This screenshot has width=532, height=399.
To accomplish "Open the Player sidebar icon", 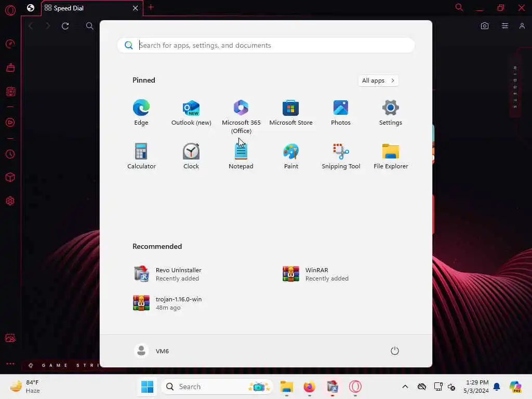I will 10,123.
